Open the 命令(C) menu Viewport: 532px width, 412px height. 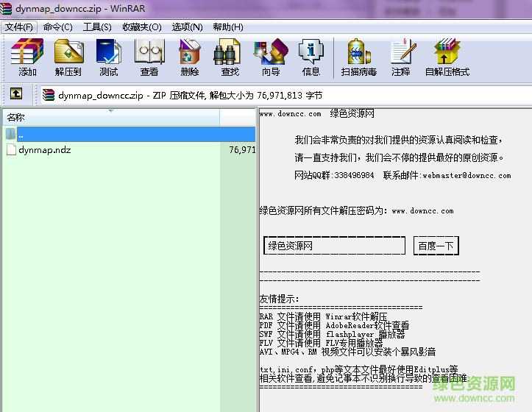58,26
